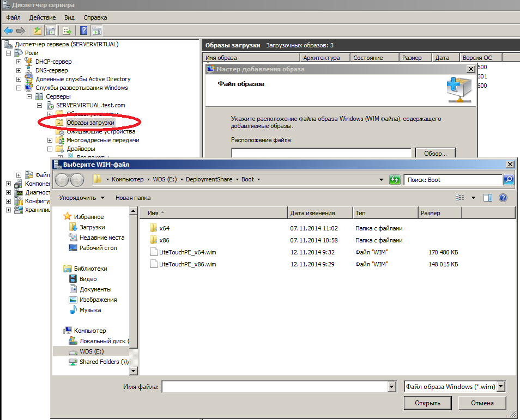Open file dialog help question mark icon
The height and width of the screenshot is (420, 520).
[503, 198]
